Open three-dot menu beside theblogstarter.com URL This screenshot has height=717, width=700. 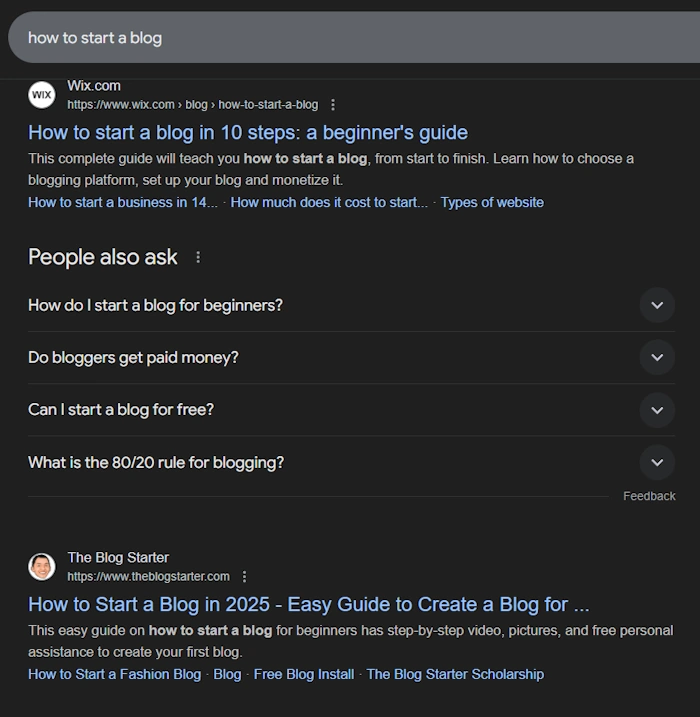tap(245, 577)
